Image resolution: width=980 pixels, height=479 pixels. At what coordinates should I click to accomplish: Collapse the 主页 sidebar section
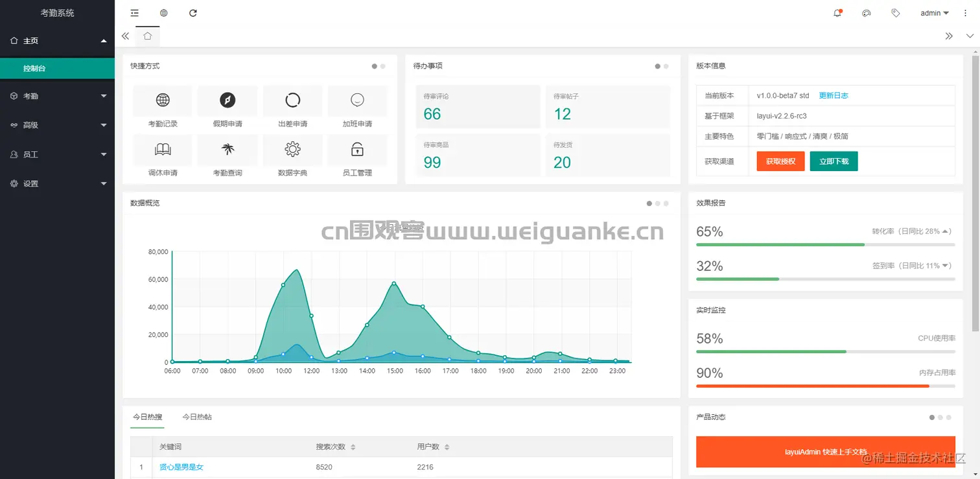click(x=57, y=41)
